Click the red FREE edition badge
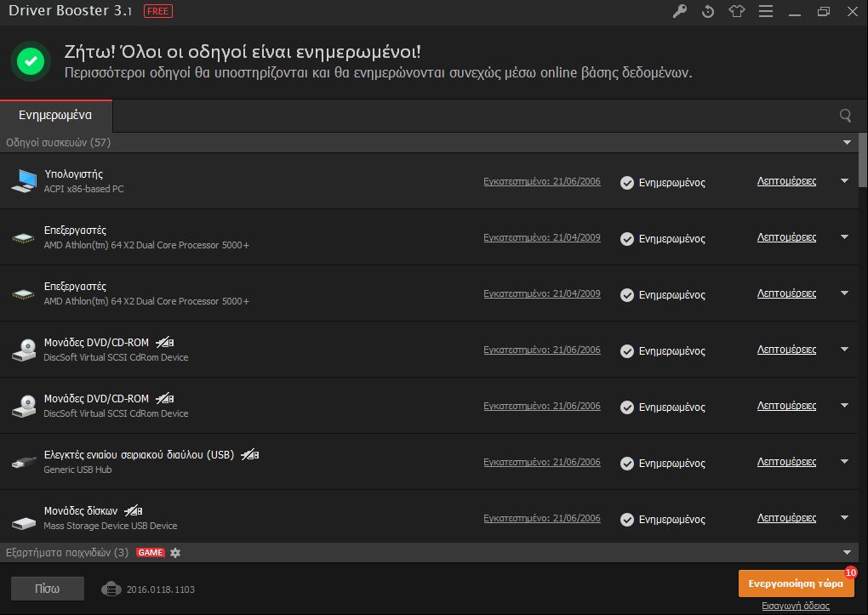Viewport: 868px width, 615px height. click(157, 11)
